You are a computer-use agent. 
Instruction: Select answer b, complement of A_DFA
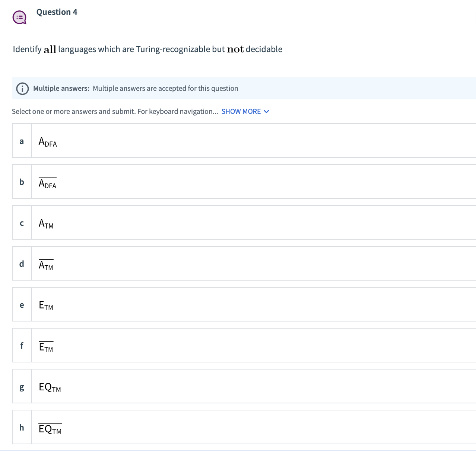[244, 182]
